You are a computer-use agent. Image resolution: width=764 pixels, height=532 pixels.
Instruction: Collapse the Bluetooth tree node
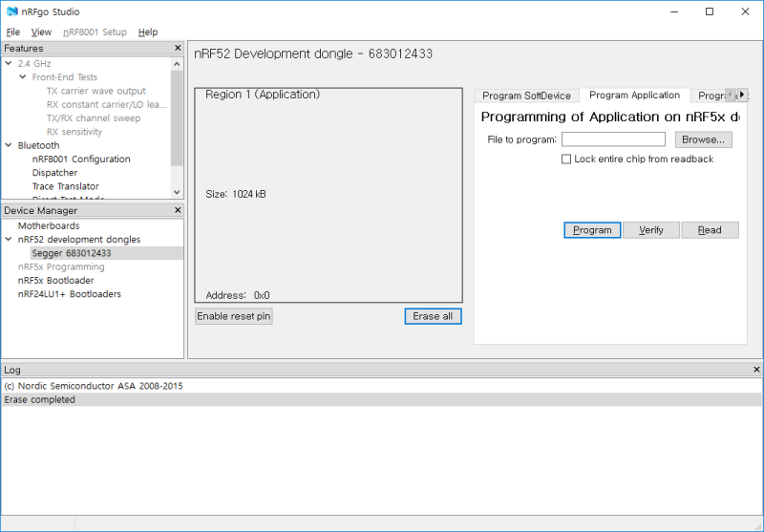coord(9,145)
